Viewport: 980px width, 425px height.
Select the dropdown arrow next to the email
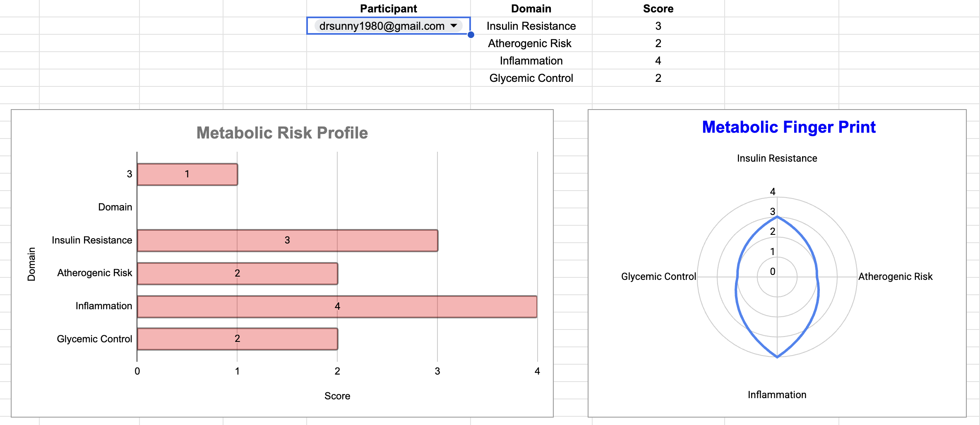point(454,26)
